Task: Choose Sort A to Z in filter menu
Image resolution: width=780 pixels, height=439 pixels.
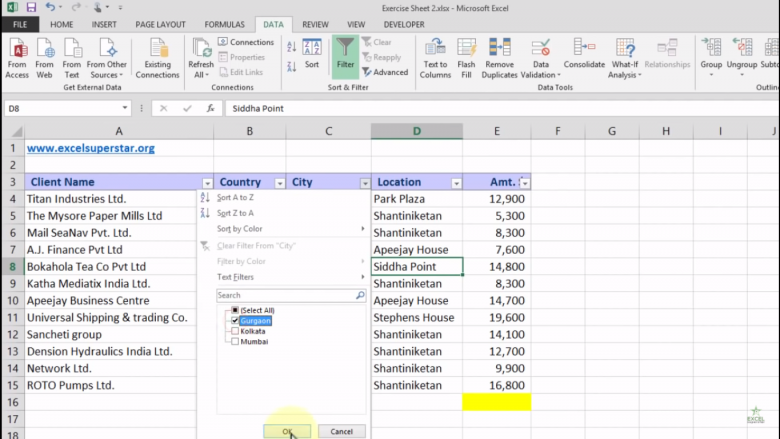Action: pyautogui.click(x=282, y=197)
